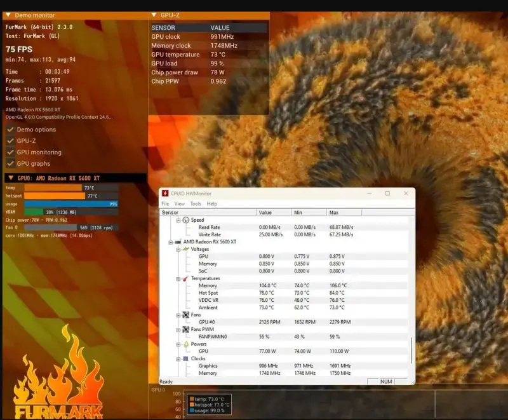Collapse the GPU-Z panel triangle
The image size is (508, 420).
pos(154,15)
